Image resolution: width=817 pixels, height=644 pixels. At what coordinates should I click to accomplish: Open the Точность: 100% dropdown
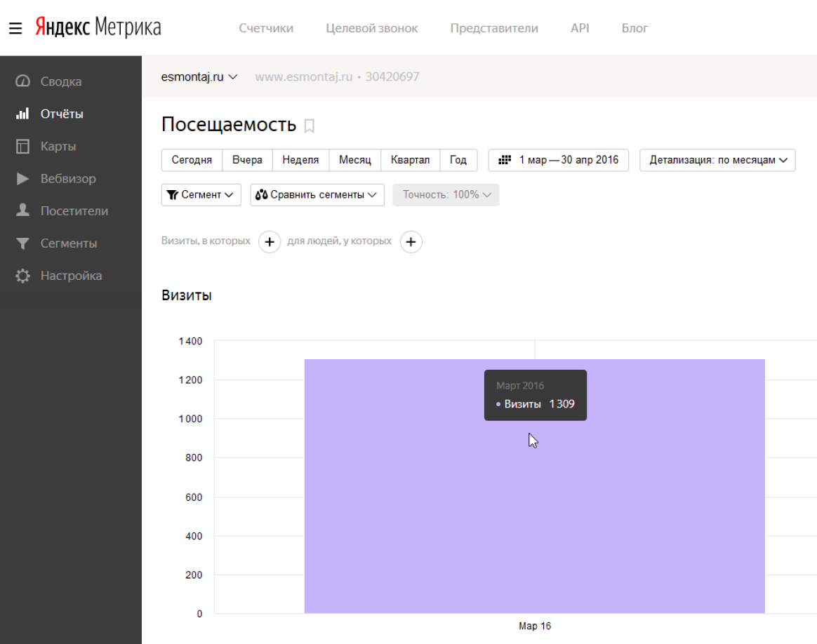[x=446, y=195]
